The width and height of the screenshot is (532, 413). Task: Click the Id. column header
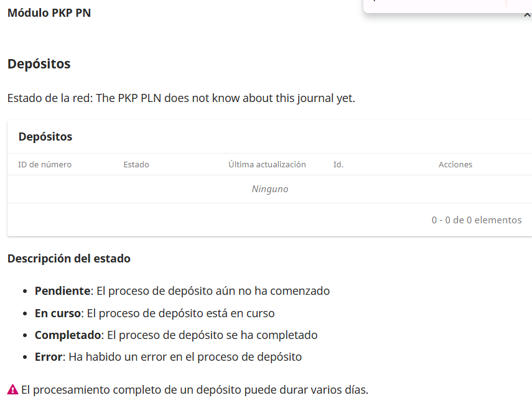click(x=338, y=165)
